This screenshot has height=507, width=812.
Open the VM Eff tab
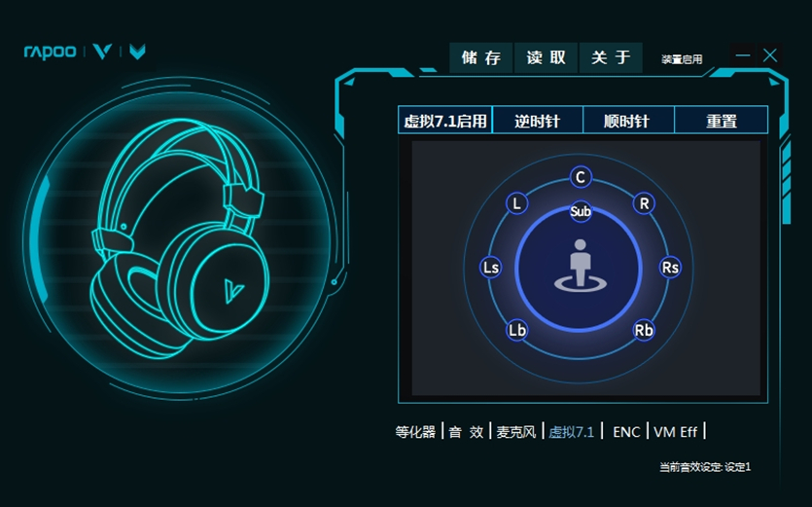click(x=676, y=432)
